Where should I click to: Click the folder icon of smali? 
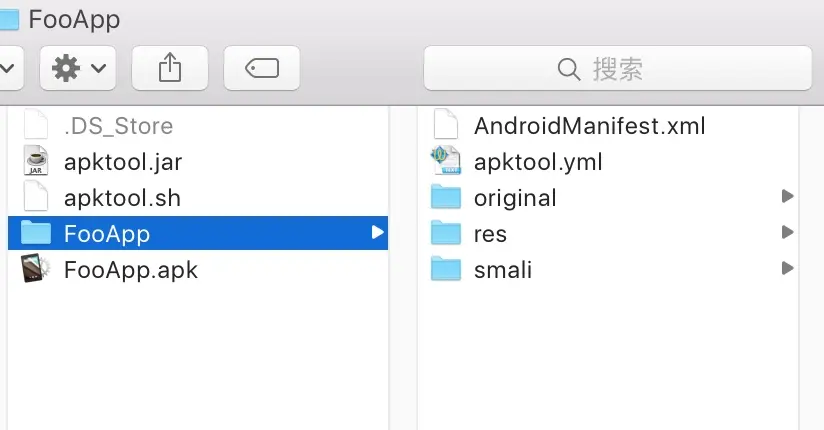click(446, 269)
